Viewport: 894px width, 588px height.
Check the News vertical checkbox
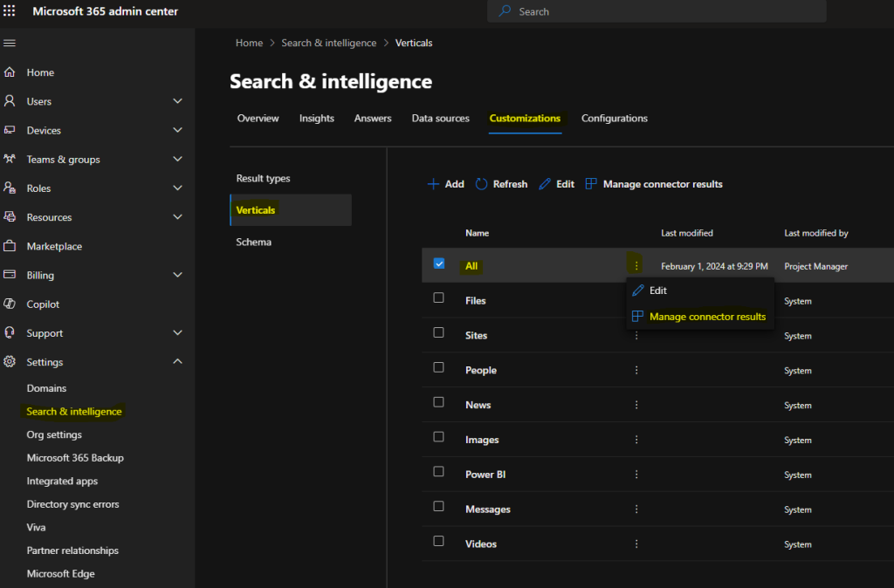point(438,402)
